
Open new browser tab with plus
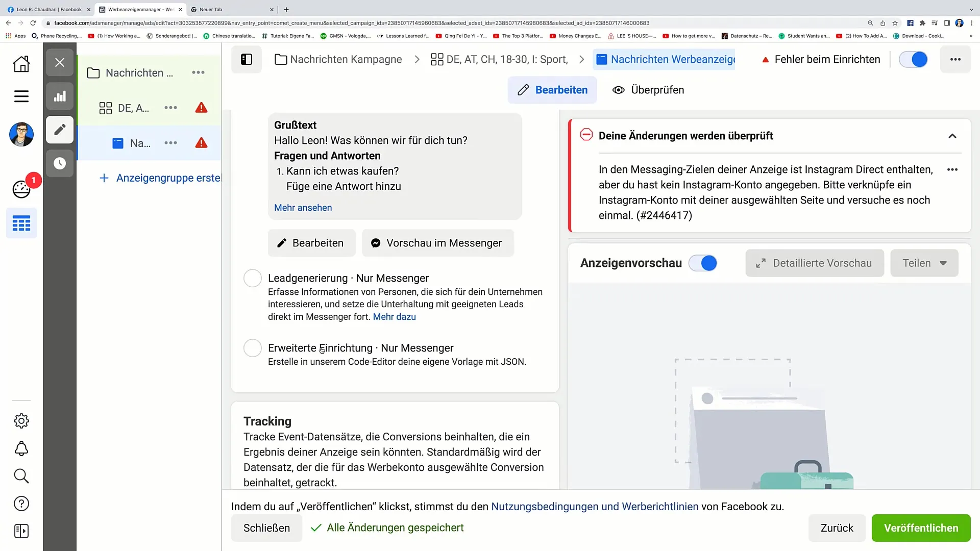[286, 9]
